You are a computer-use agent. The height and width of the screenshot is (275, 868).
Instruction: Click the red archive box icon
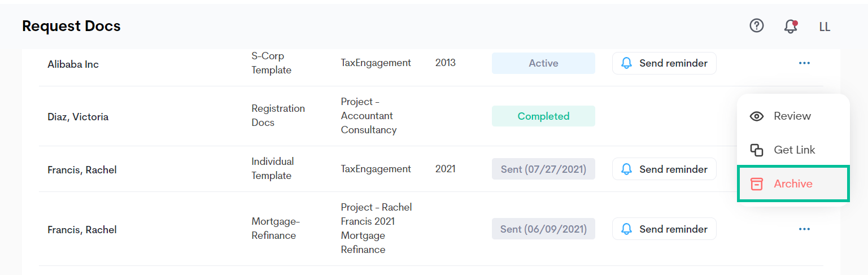(x=757, y=184)
